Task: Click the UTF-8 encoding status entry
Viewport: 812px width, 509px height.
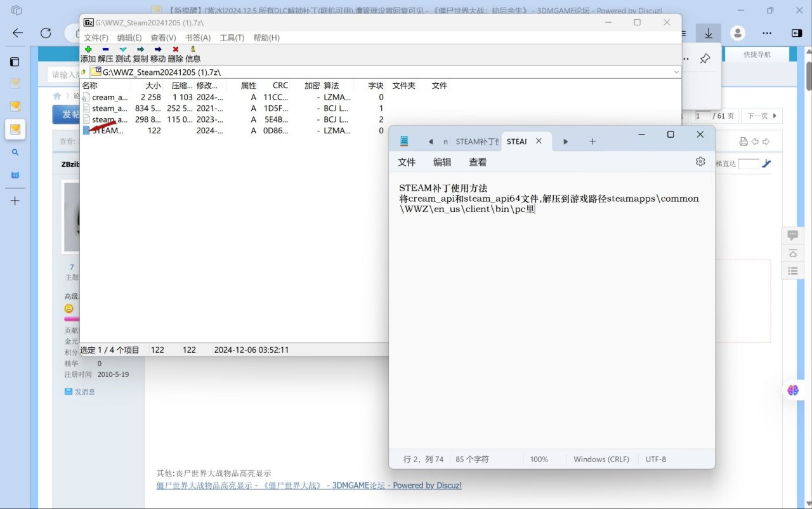Action: (x=656, y=459)
